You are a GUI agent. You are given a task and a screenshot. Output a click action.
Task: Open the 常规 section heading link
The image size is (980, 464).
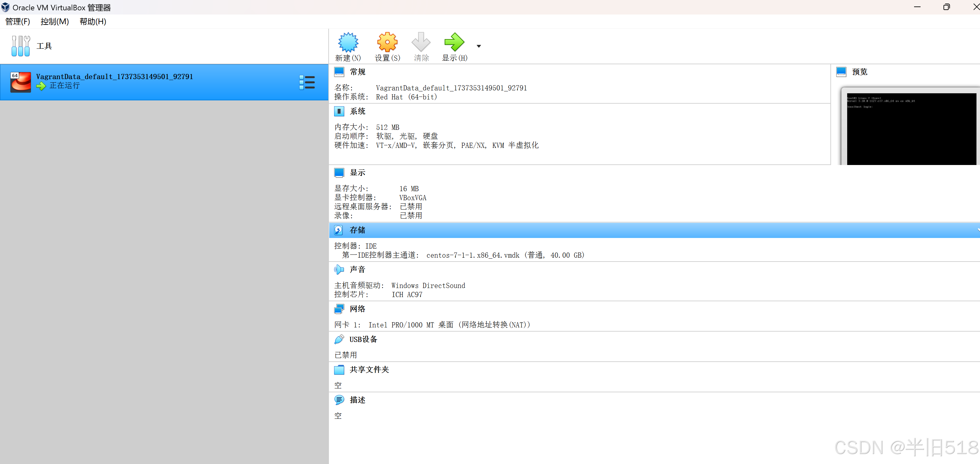click(x=358, y=72)
